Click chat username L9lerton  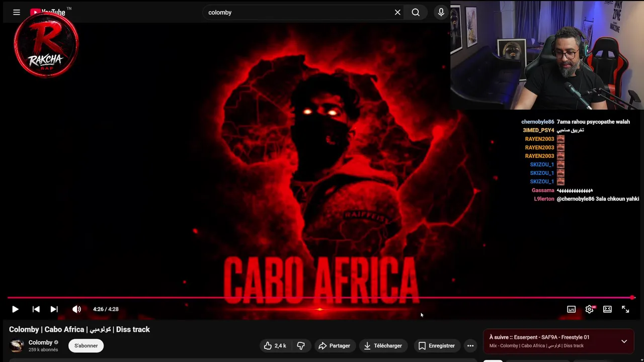pos(544,199)
